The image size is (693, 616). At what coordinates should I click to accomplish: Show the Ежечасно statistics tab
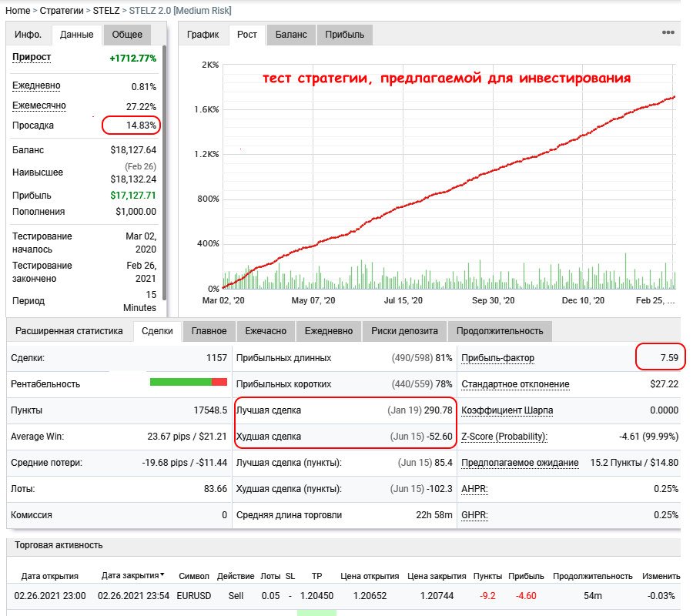(266, 331)
